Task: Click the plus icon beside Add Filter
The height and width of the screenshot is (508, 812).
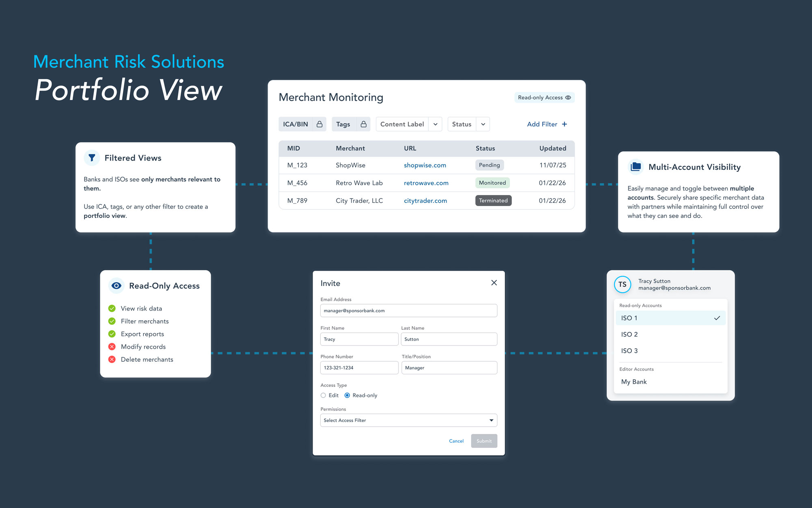Action: tap(564, 124)
